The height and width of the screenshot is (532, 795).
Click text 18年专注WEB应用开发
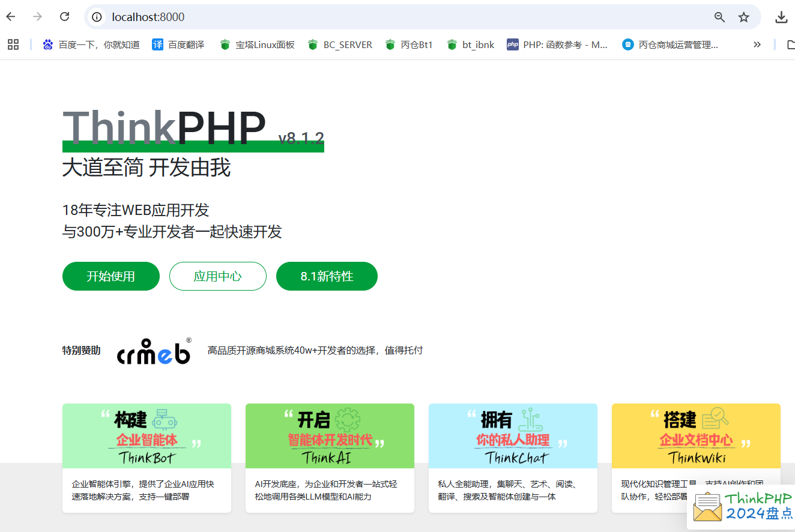pos(136,210)
